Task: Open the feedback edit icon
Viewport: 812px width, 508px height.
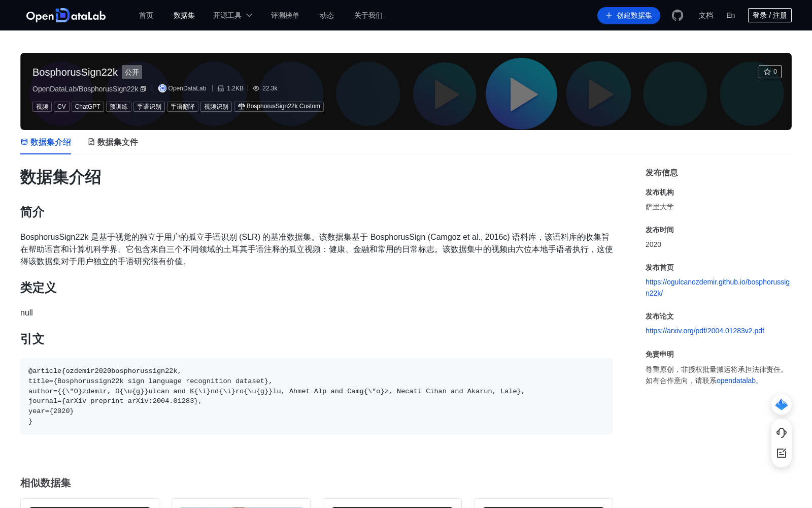Action: 782,453
